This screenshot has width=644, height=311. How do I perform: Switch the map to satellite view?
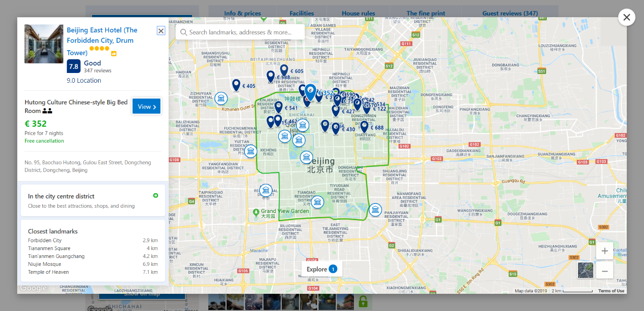tap(585, 270)
